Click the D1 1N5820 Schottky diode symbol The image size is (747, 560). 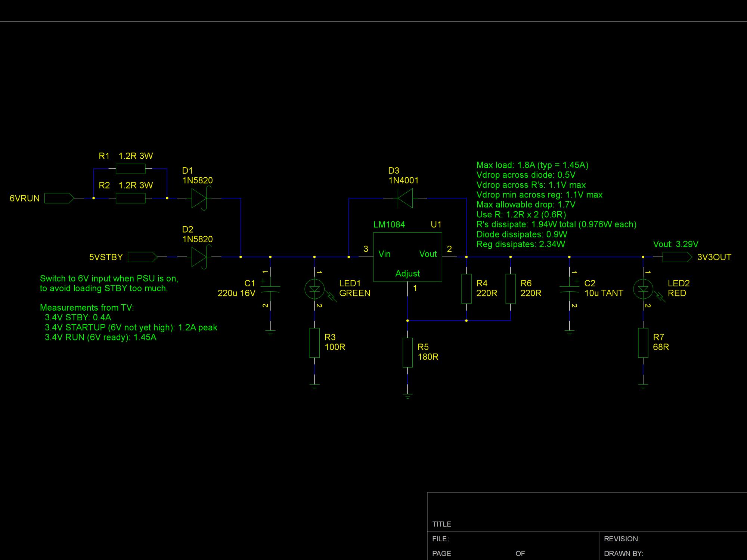199,198
